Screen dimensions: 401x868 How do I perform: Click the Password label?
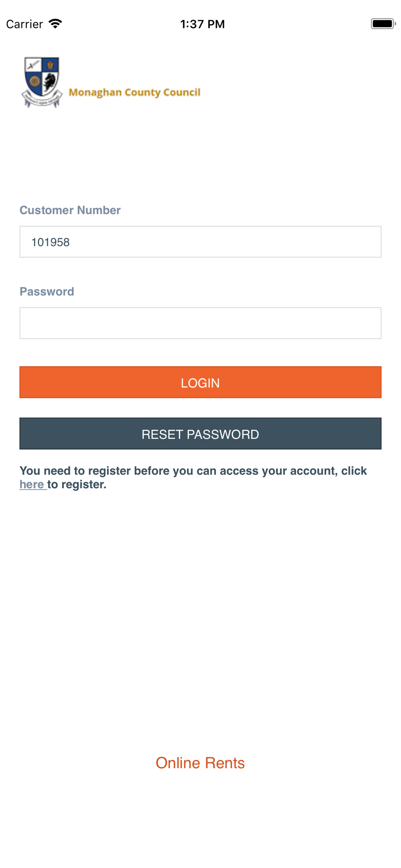[47, 292]
